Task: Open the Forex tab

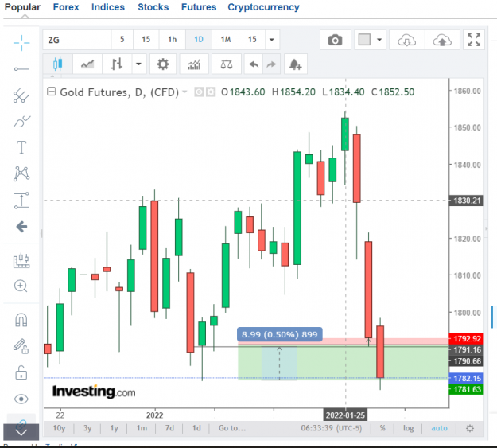Action: tap(66, 7)
